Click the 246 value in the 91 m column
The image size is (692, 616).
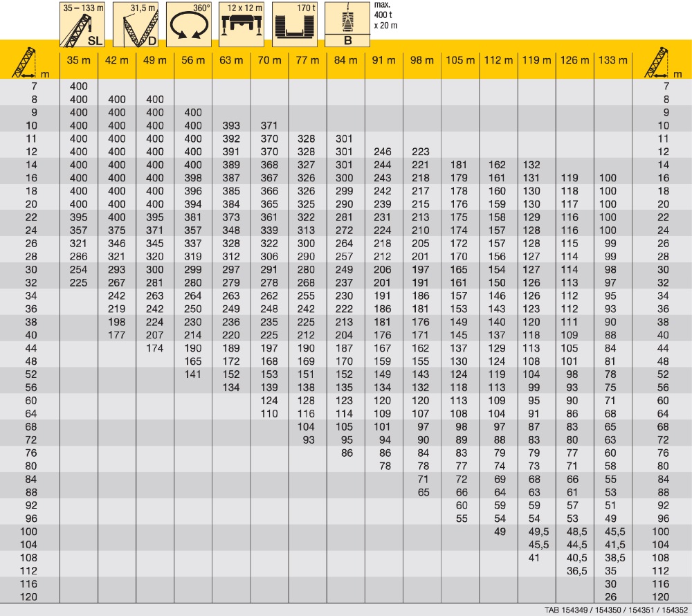tap(382, 152)
